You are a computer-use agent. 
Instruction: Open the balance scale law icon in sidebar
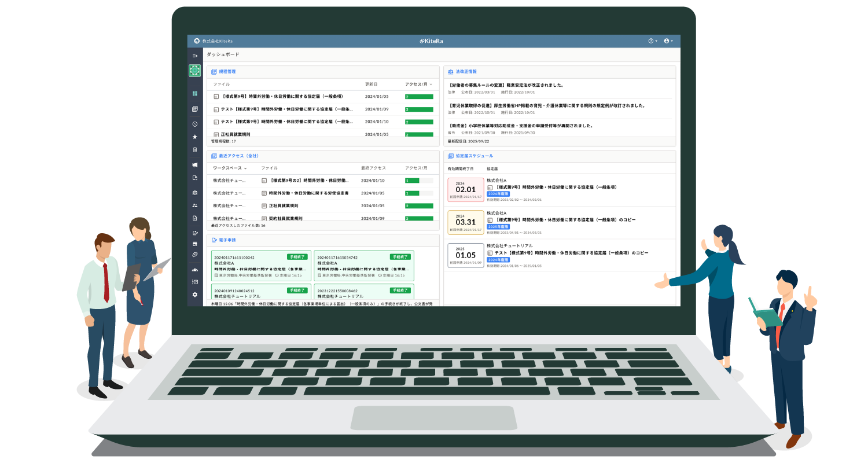click(x=195, y=193)
